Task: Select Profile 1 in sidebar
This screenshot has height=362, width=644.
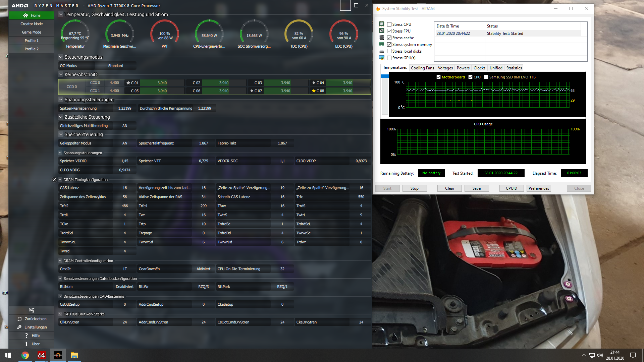Action: point(32,41)
